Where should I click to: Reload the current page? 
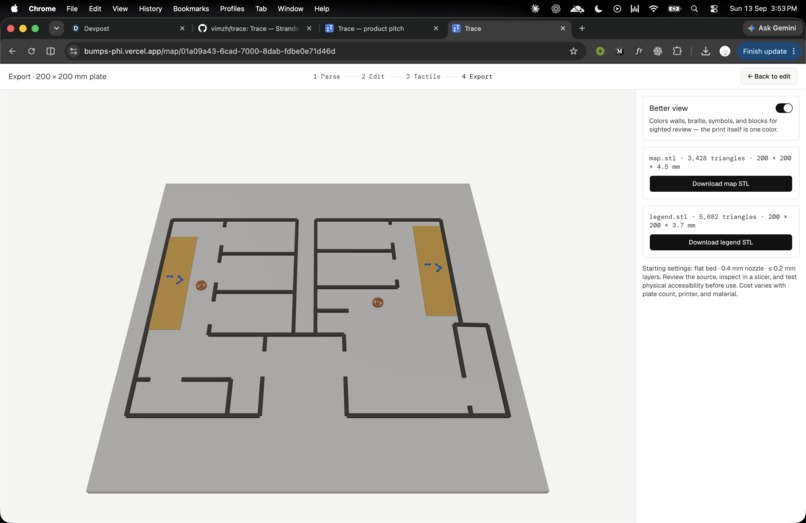31,51
